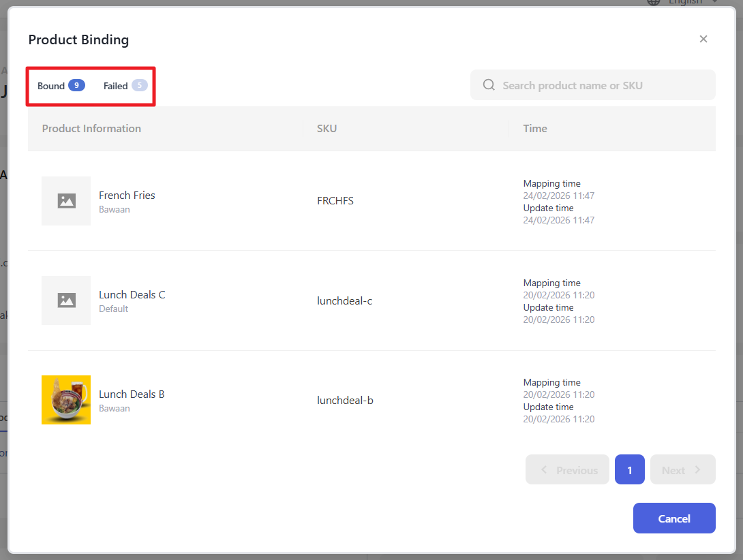Select the Lunch Deals B product name
The image size is (743, 560).
(132, 394)
